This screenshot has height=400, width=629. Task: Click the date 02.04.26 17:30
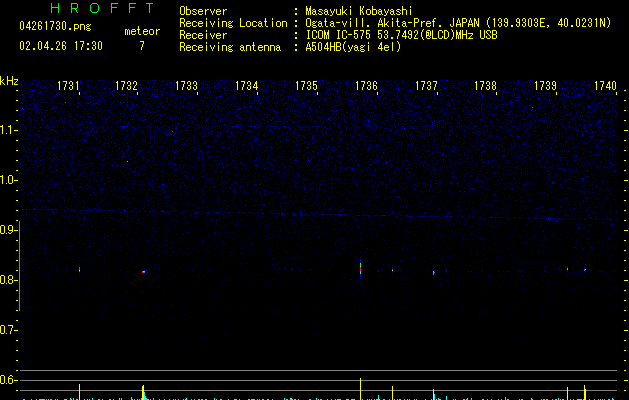[61, 46]
